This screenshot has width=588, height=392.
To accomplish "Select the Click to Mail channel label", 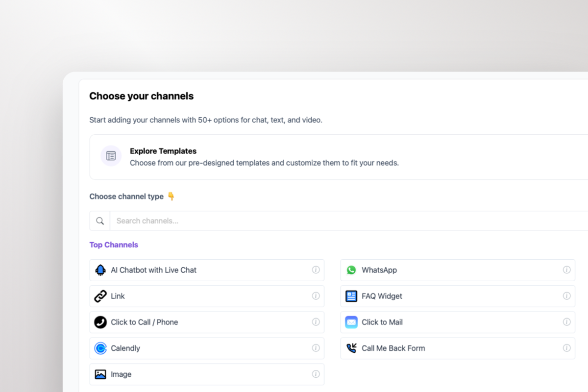I will click(382, 322).
